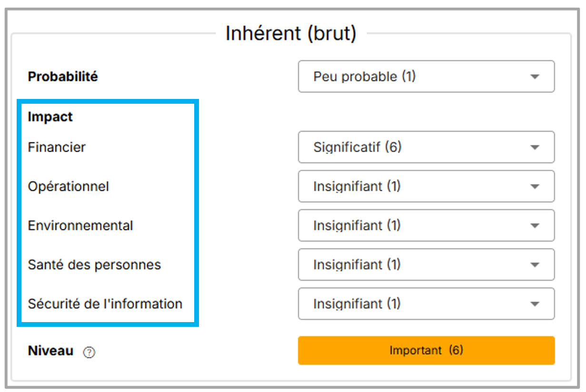Select the Opérationnel label
Image resolution: width=586 pixels, height=392 pixels.
[69, 186]
